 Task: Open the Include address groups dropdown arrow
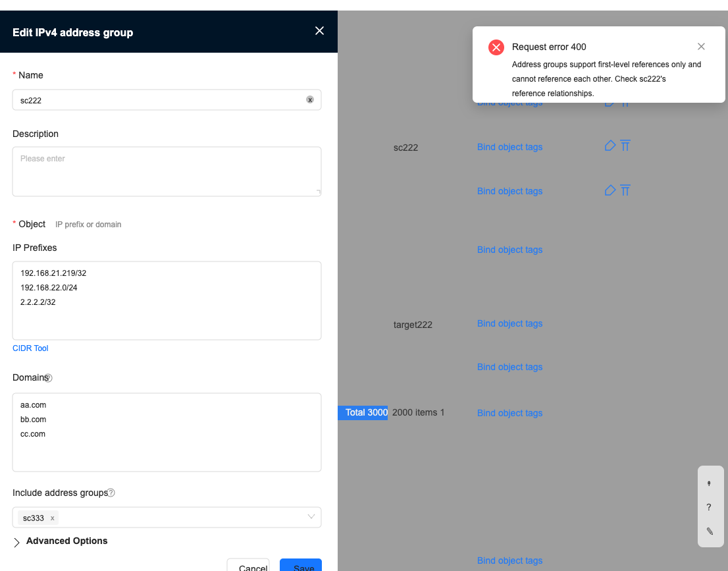[311, 516]
